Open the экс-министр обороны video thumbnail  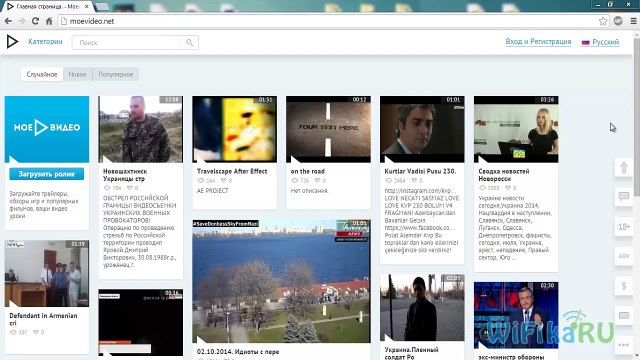[516, 315]
